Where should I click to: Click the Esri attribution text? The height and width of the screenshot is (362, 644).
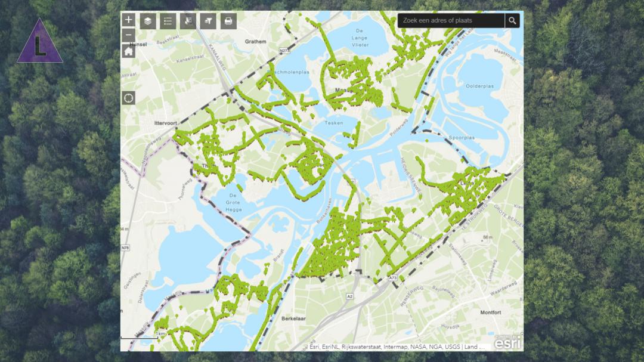click(x=397, y=347)
